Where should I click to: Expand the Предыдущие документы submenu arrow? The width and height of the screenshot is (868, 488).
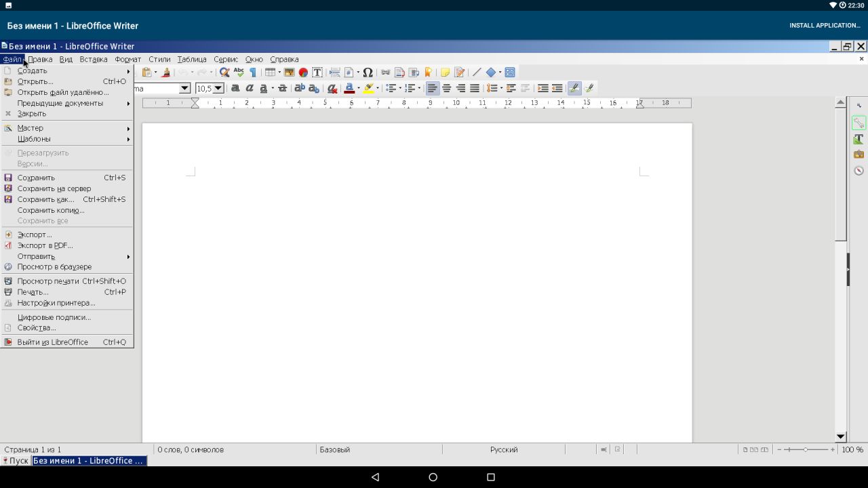click(128, 104)
